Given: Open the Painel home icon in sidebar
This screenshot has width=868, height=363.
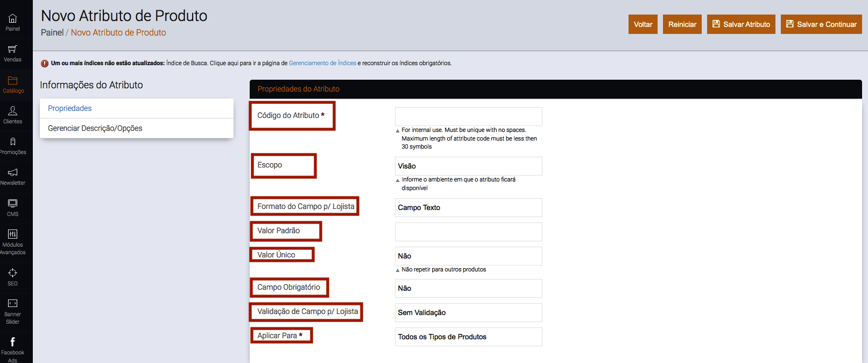Looking at the screenshot, I should pyautogui.click(x=12, y=19).
